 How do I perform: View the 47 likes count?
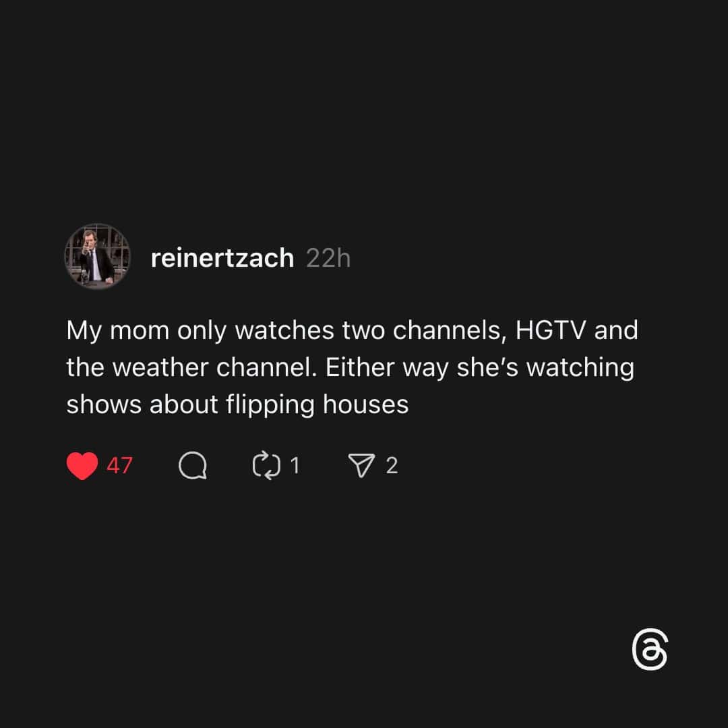(120, 466)
